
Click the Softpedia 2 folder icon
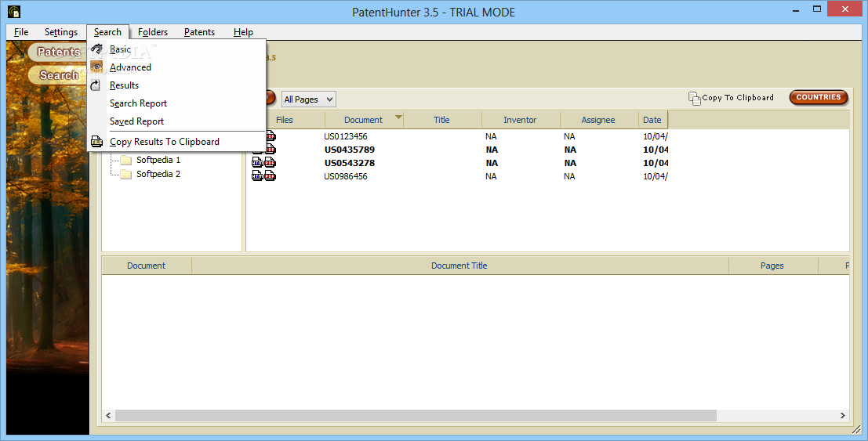126,175
